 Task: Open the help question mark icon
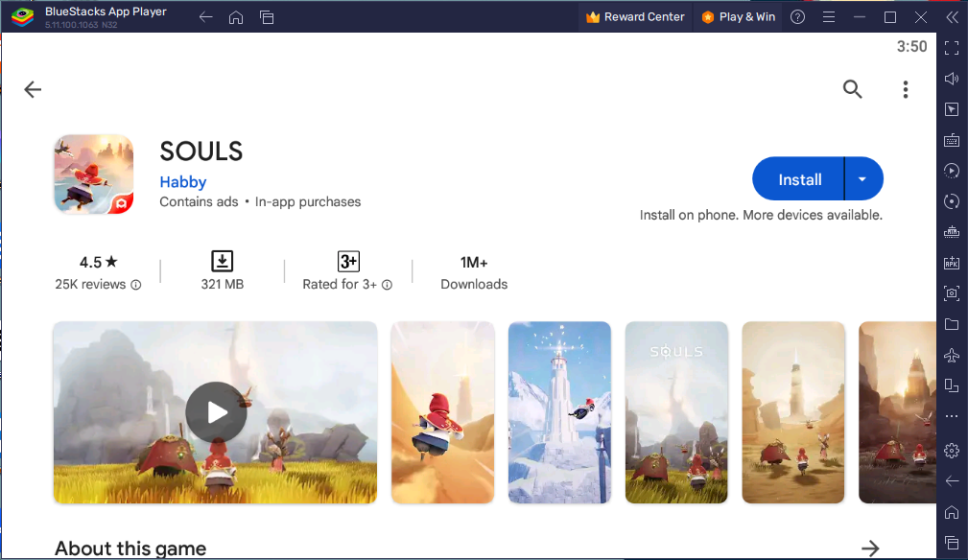tap(797, 17)
